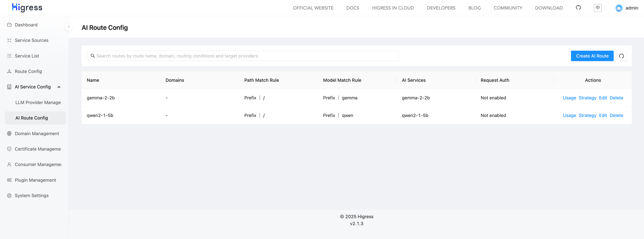The width and height of the screenshot is (644, 239).
Task: Click admin username in header
Action: point(631,8)
